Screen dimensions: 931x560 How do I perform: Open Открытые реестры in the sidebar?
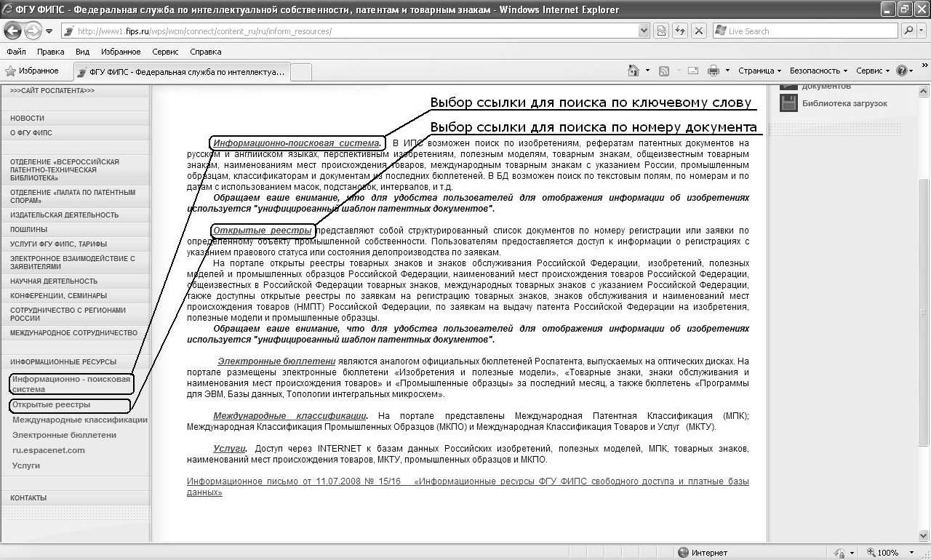point(51,404)
